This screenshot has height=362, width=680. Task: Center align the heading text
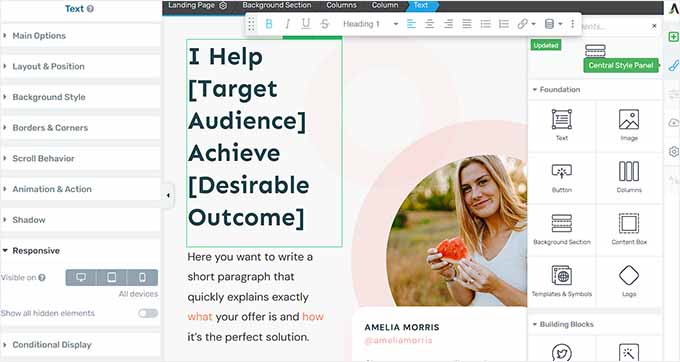click(429, 24)
